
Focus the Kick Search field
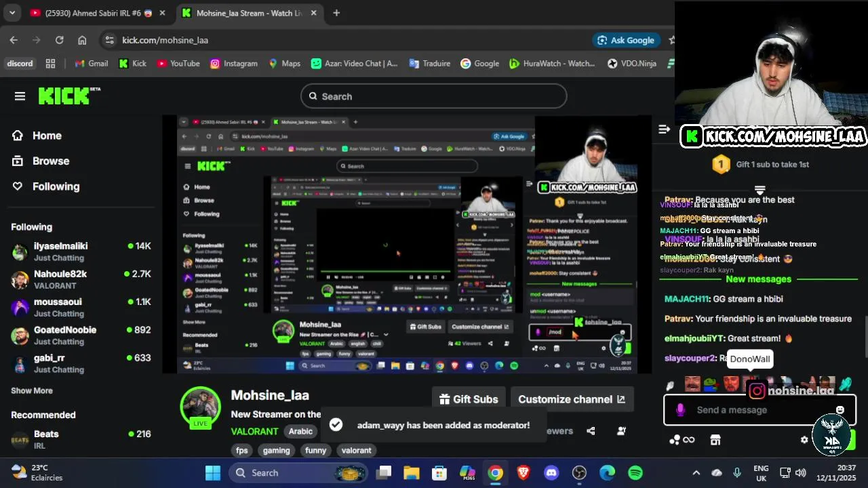(x=434, y=96)
